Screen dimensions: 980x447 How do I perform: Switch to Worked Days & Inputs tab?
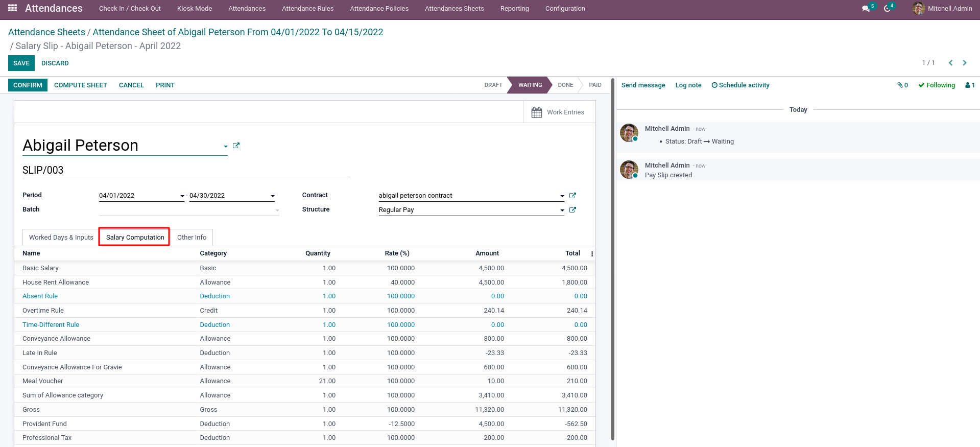(x=61, y=238)
